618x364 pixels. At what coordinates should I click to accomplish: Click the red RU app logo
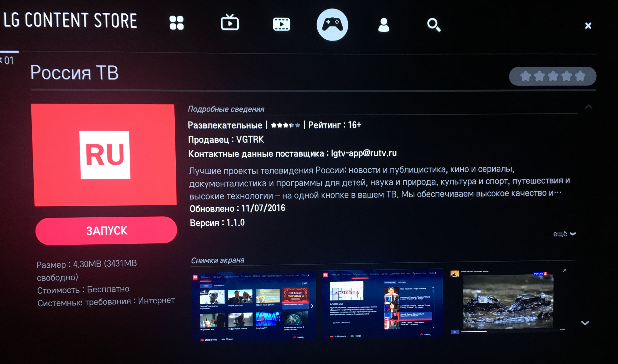(x=105, y=155)
